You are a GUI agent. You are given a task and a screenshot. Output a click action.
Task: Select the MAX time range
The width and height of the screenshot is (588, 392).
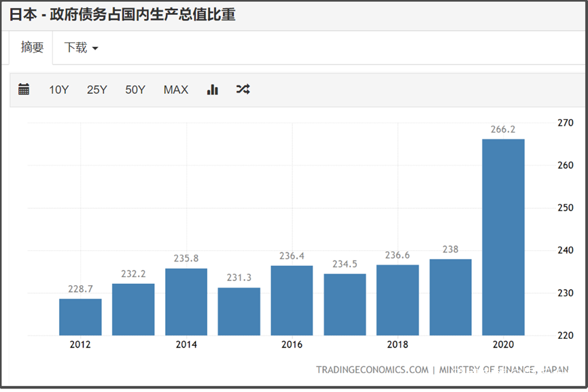pyautogui.click(x=176, y=90)
